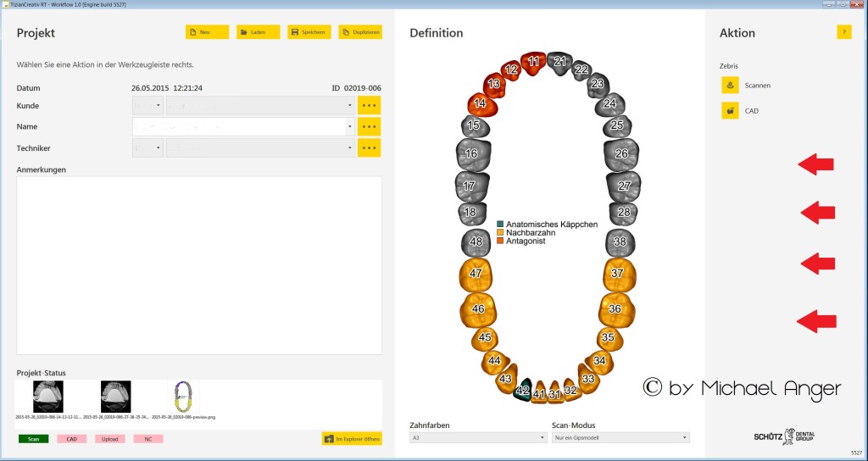The width and height of the screenshot is (868, 461).
Task: Select tooth 26 in dental chart
Action: tap(621, 154)
